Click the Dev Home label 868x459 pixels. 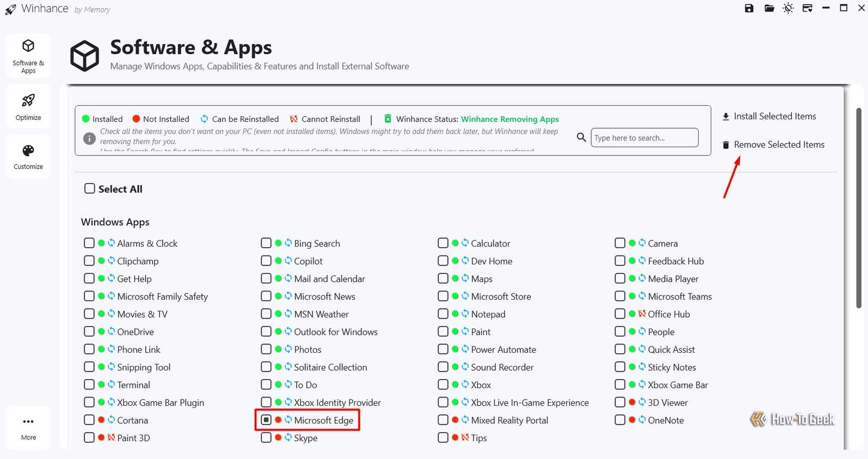[492, 261]
